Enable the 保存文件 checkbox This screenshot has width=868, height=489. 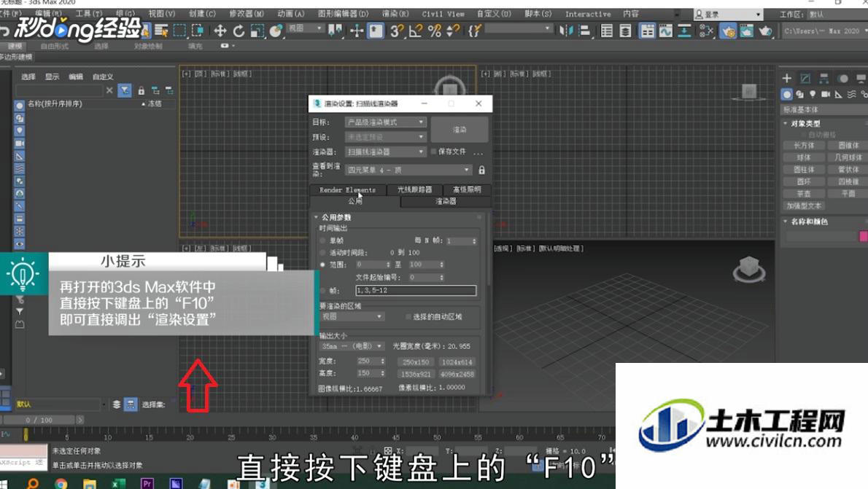[433, 152]
